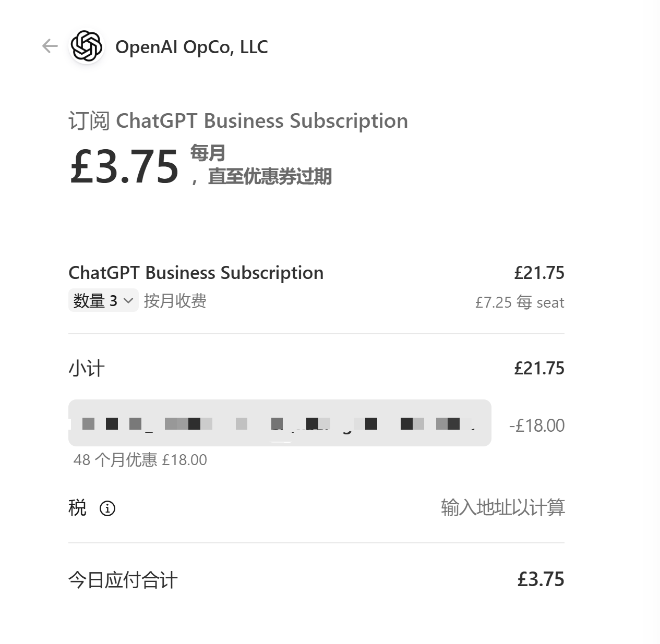The height and width of the screenshot is (644, 660).
Task: Click the back arrow icon
Action: pyautogui.click(x=50, y=46)
